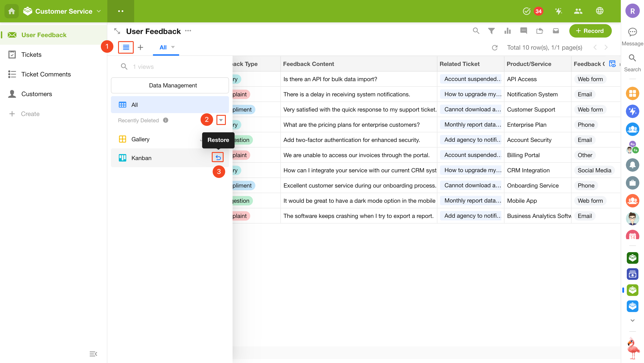The width and height of the screenshot is (644, 363).
Task: Select the Customers worksheet in sidebar
Action: 36,94
